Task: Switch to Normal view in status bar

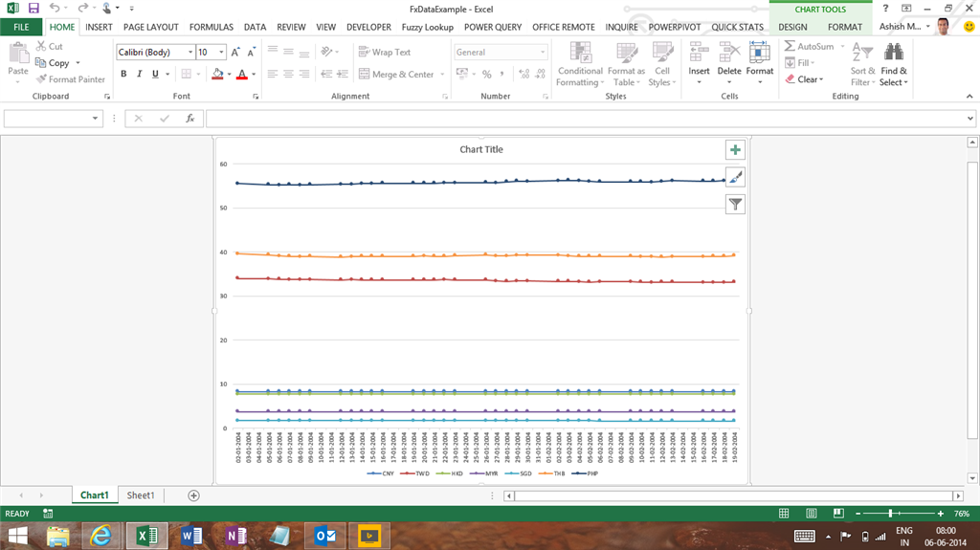Action: (x=784, y=513)
